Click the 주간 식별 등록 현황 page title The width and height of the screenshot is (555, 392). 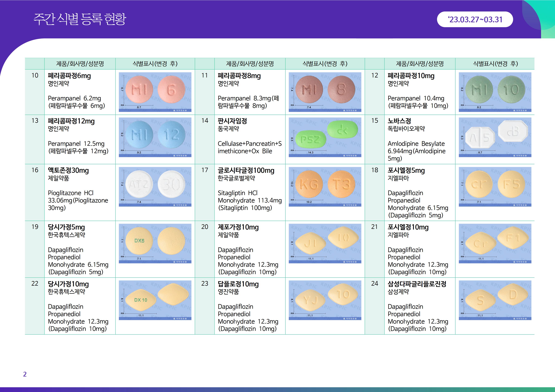tap(80, 19)
